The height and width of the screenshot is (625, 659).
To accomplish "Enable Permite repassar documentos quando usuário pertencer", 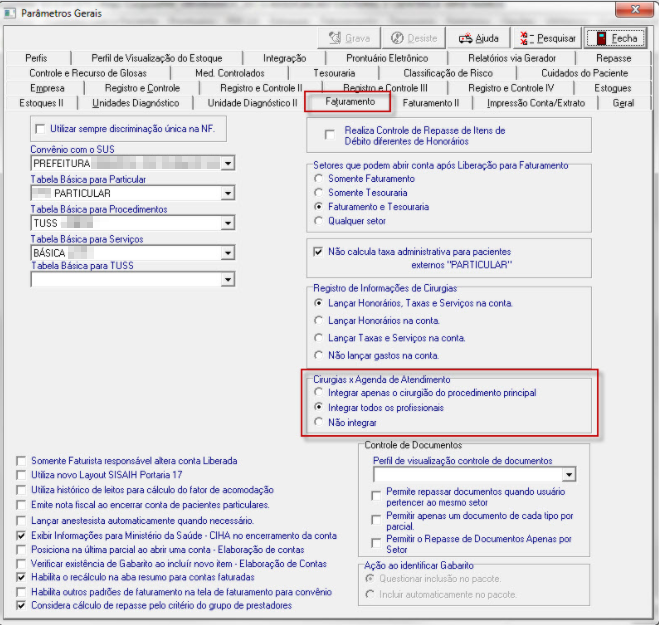I will (x=376, y=496).
